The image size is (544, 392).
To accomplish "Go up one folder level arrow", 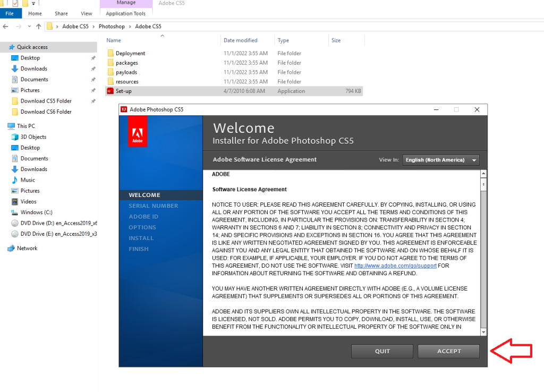I will pyautogui.click(x=38, y=27).
